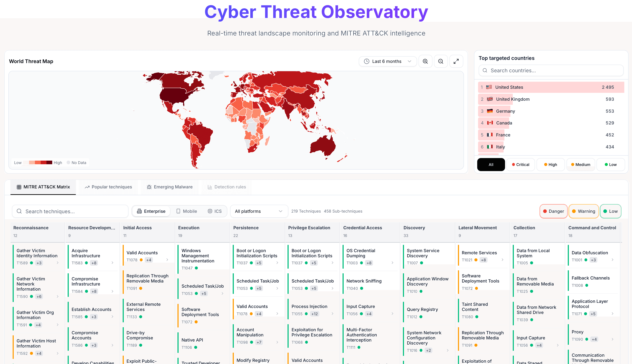Image resolution: width=632 pixels, height=364 pixels.
Task: Open the MITRE ATT&CK Matrix tab
Action: click(x=43, y=187)
